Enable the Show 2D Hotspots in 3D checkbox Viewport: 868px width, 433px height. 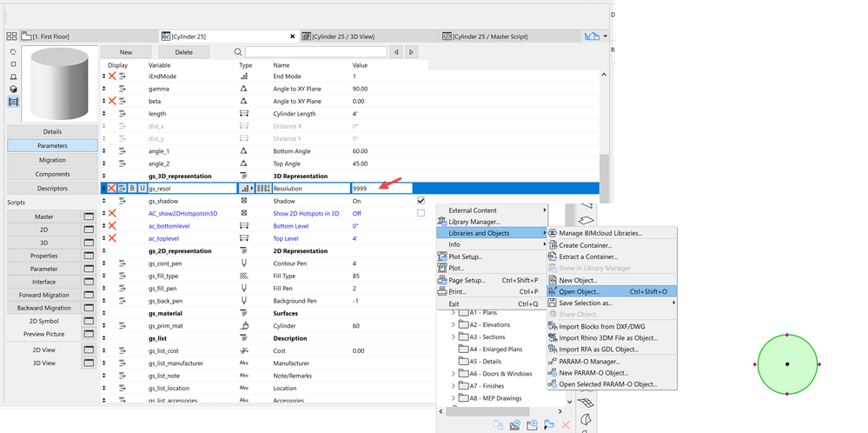pos(421,213)
